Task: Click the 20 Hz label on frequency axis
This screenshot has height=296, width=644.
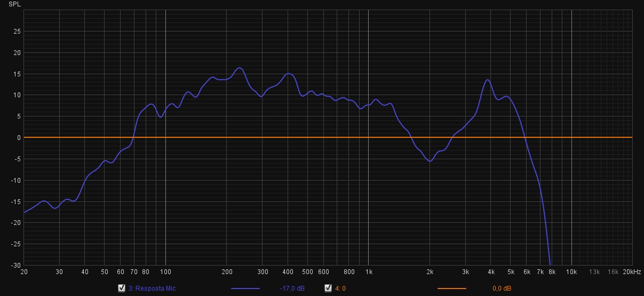Action: pos(24,272)
